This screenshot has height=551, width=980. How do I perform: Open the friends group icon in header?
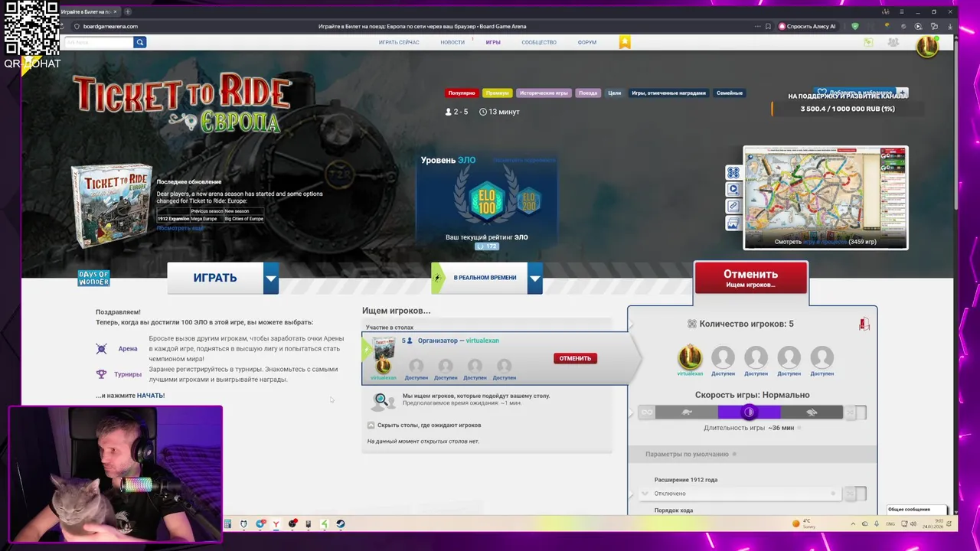[x=893, y=42]
